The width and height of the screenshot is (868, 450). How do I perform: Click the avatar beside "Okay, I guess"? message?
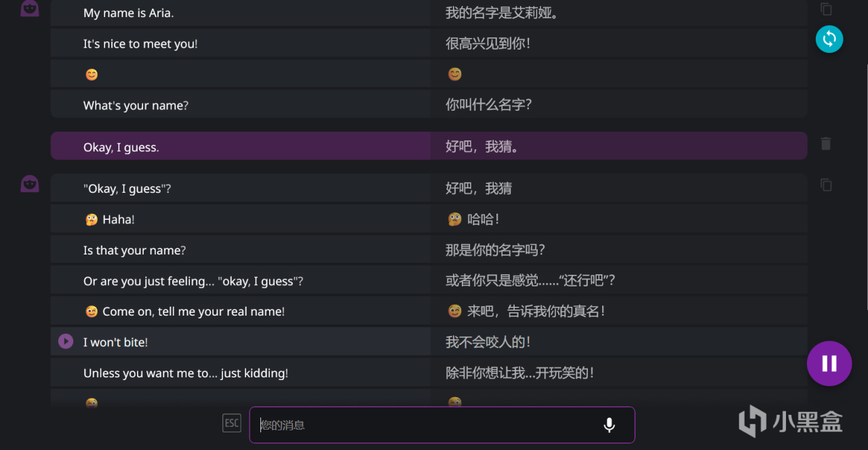30,184
